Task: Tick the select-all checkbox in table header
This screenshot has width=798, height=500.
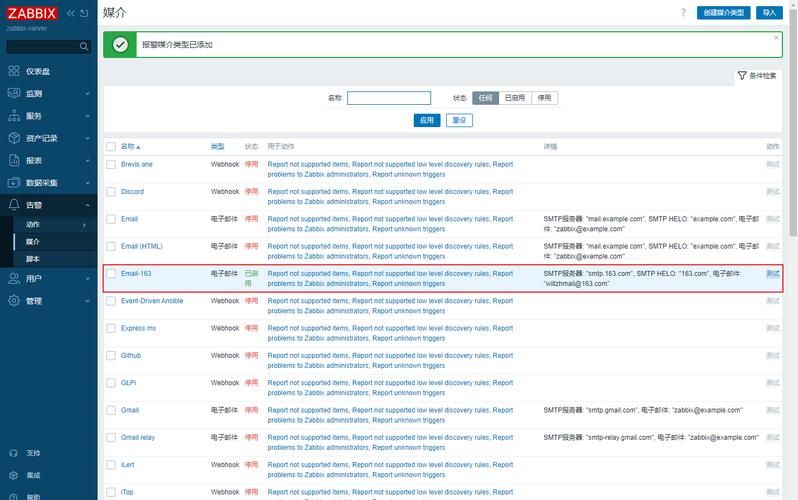Action: [x=111, y=147]
